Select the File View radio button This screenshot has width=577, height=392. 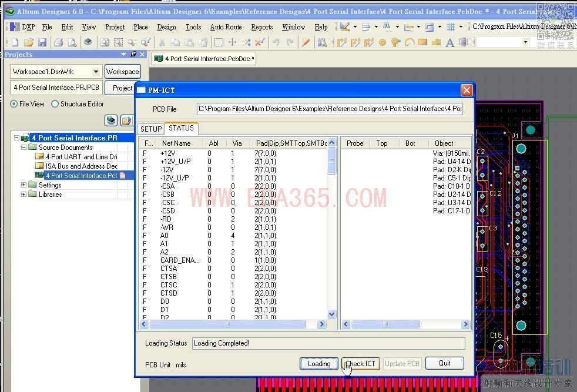point(14,104)
